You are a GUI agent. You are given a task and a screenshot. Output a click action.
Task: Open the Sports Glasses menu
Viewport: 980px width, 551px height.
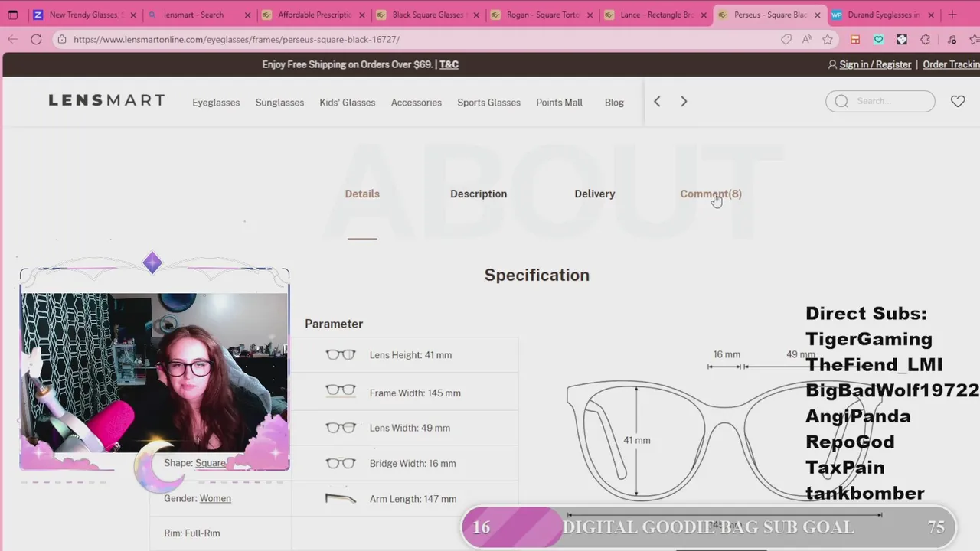pos(488,103)
